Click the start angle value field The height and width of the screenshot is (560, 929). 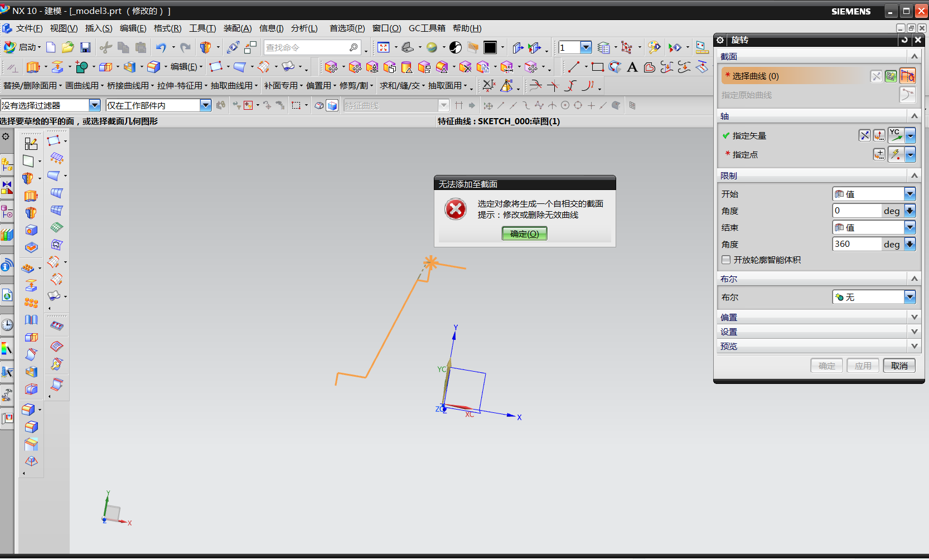[x=857, y=211]
